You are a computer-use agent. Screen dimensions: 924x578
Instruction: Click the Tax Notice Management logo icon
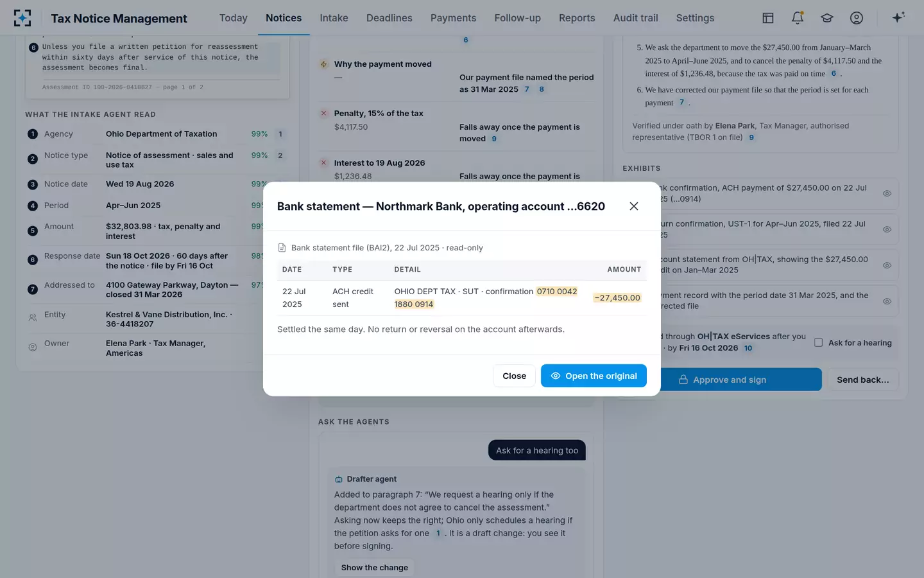coord(22,18)
